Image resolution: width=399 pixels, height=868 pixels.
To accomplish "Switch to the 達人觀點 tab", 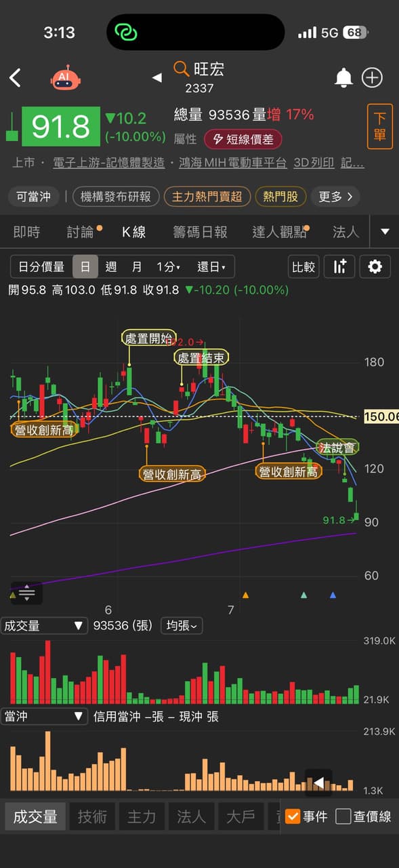I will (x=279, y=232).
